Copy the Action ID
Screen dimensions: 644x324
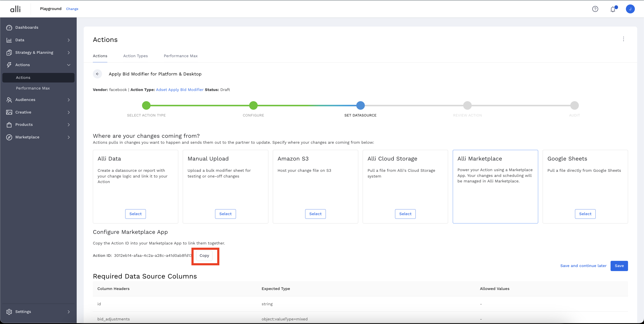click(204, 256)
